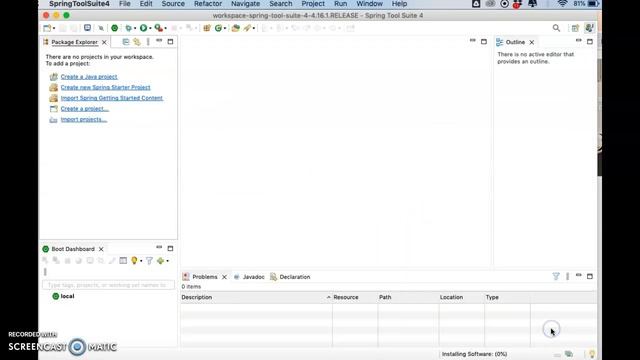Toggle the Boot Dashboard filter funnel
The width and height of the screenshot is (640, 360).
coord(149,260)
